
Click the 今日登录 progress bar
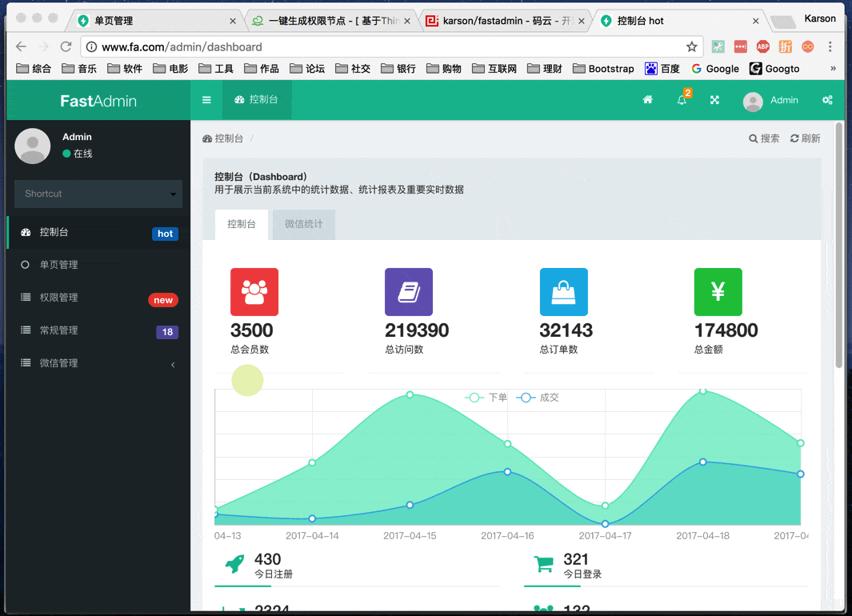coord(666,586)
